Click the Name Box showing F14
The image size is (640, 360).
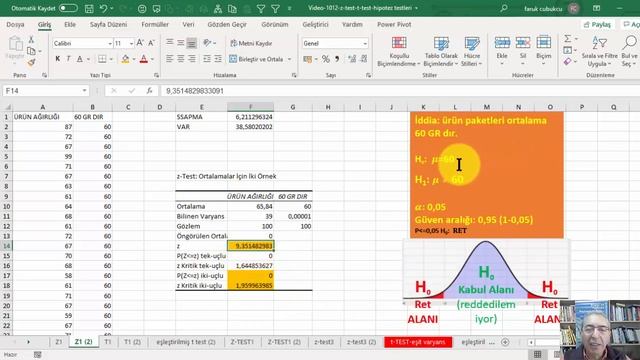45,91
